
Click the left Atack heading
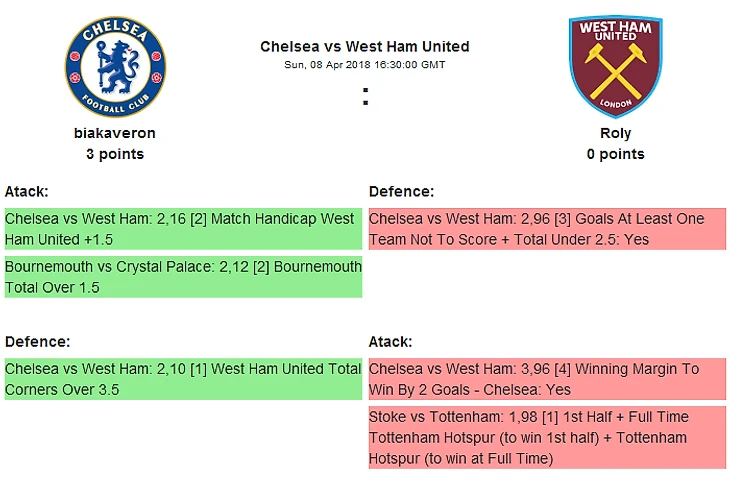pyautogui.click(x=27, y=191)
